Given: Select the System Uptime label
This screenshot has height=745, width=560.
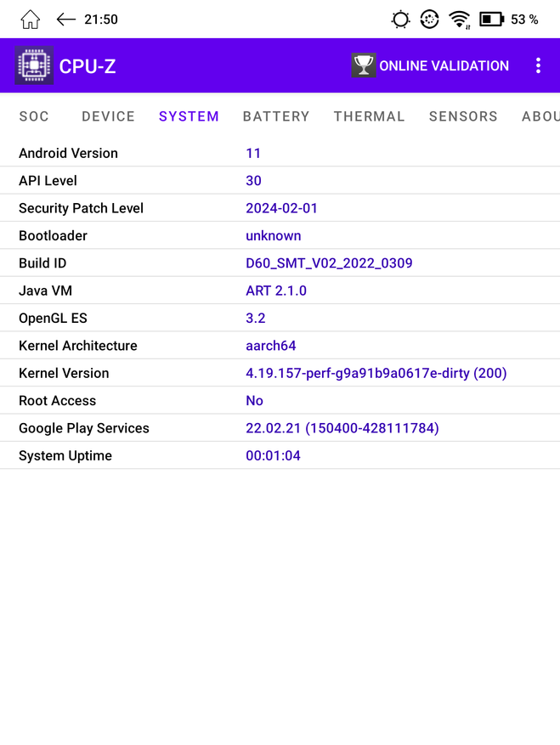Looking at the screenshot, I should point(65,455).
